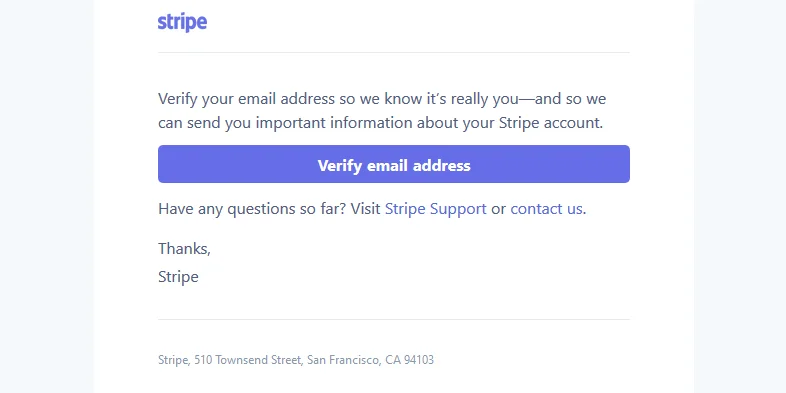This screenshot has height=393, width=786.
Task: Click the word "or" between the links
Action: 498,209
